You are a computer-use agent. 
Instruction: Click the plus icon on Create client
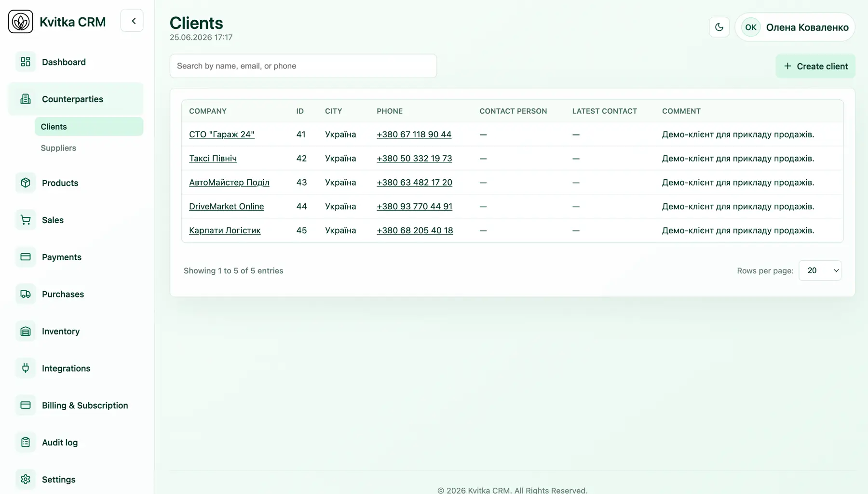(787, 66)
